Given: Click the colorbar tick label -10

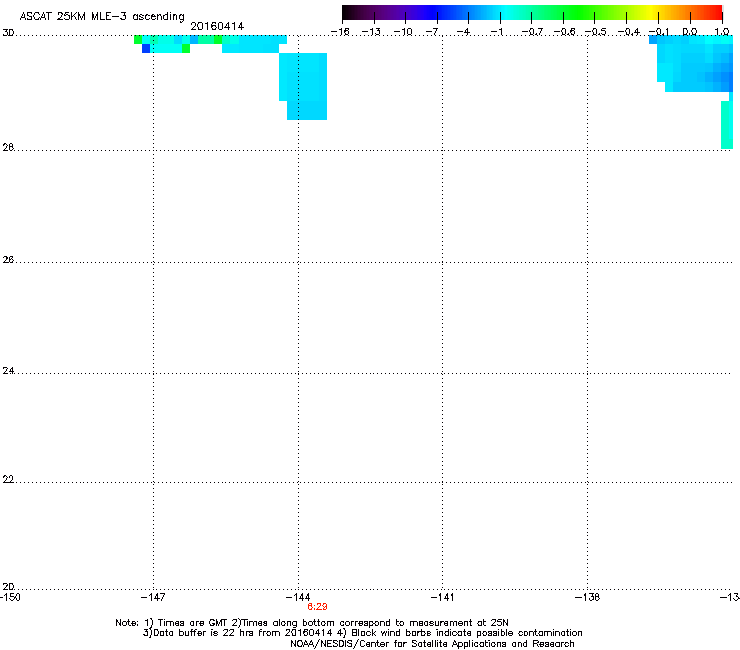Looking at the screenshot, I should point(403,32).
